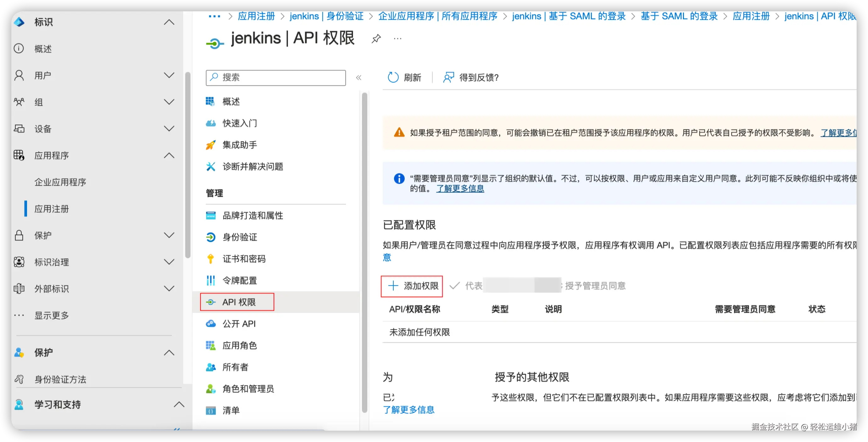Open more options ellipsis beside page title
The image size is (868, 442).
(397, 38)
